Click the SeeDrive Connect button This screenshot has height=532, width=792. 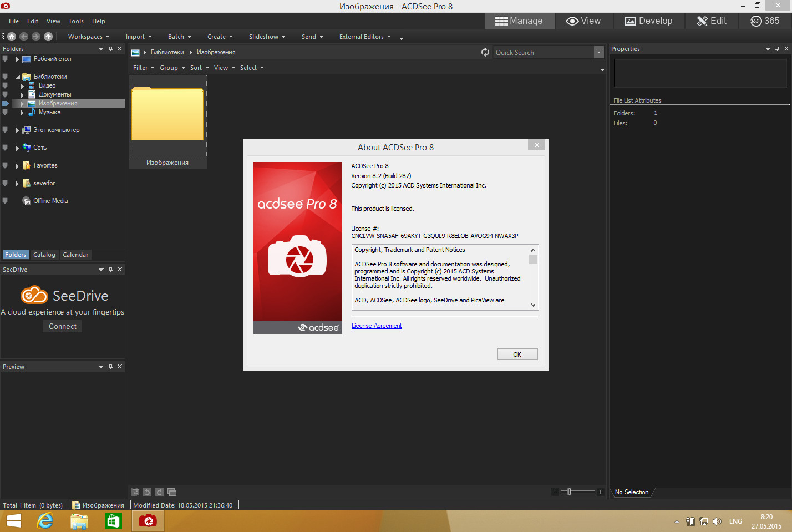[63, 326]
